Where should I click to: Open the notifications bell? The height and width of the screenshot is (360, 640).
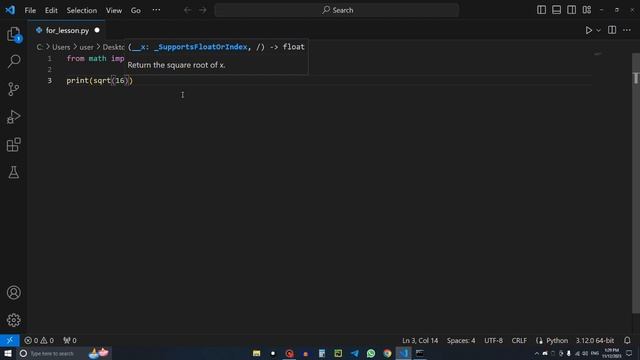click(x=627, y=340)
